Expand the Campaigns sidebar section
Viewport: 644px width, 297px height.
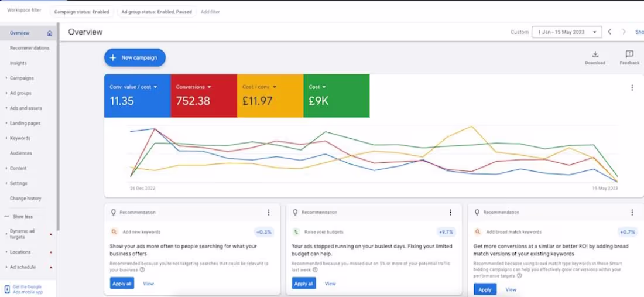point(22,78)
